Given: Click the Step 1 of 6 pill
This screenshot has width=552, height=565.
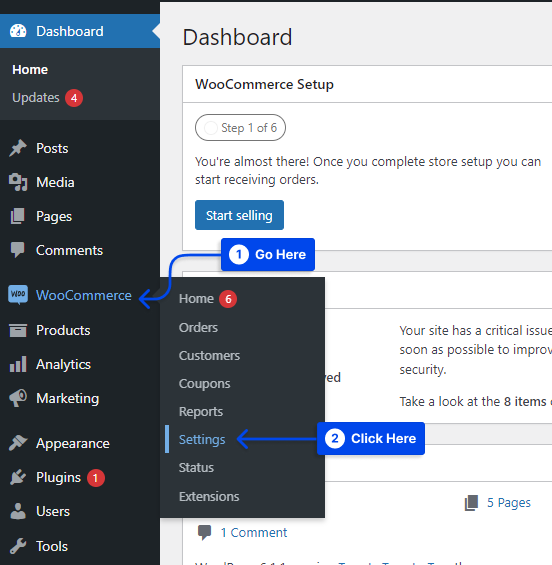Looking at the screenshot, I should pos(240,128).
